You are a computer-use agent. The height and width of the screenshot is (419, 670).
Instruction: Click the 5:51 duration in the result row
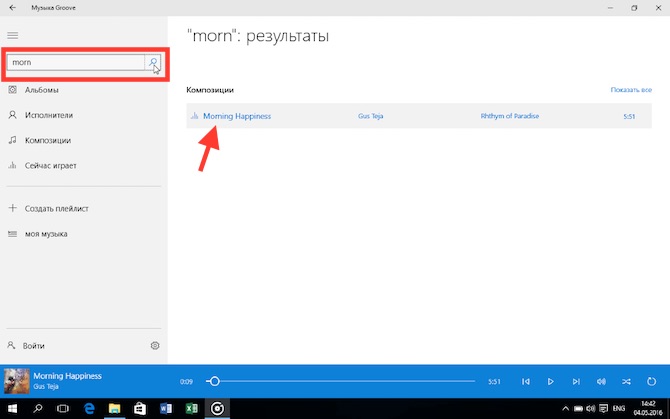click(x=629, y=117)
